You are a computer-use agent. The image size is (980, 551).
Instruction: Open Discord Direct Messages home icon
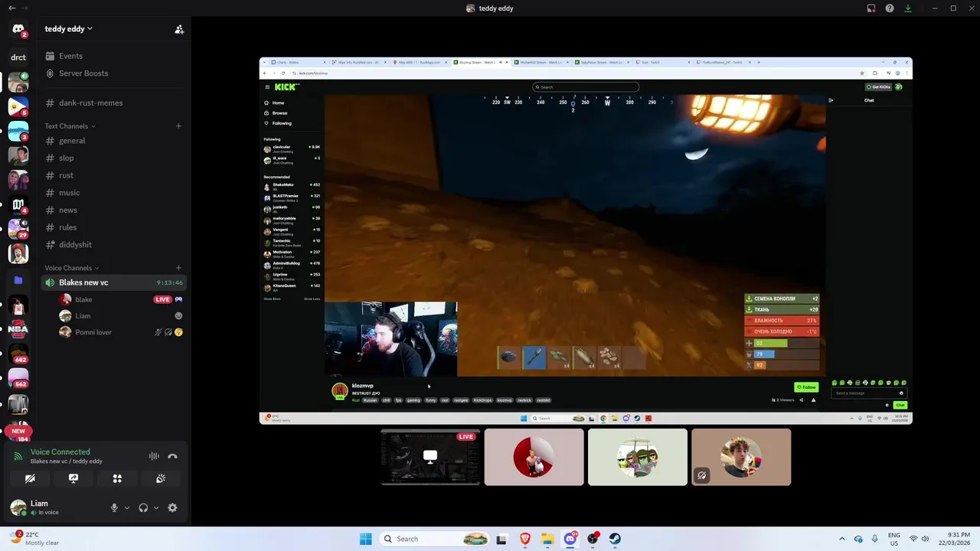pyautogui.click(x=18, y=29)
